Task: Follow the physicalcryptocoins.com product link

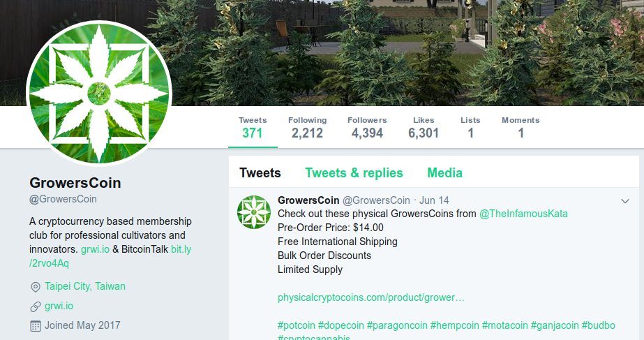Action: click(x=371, y=297)
